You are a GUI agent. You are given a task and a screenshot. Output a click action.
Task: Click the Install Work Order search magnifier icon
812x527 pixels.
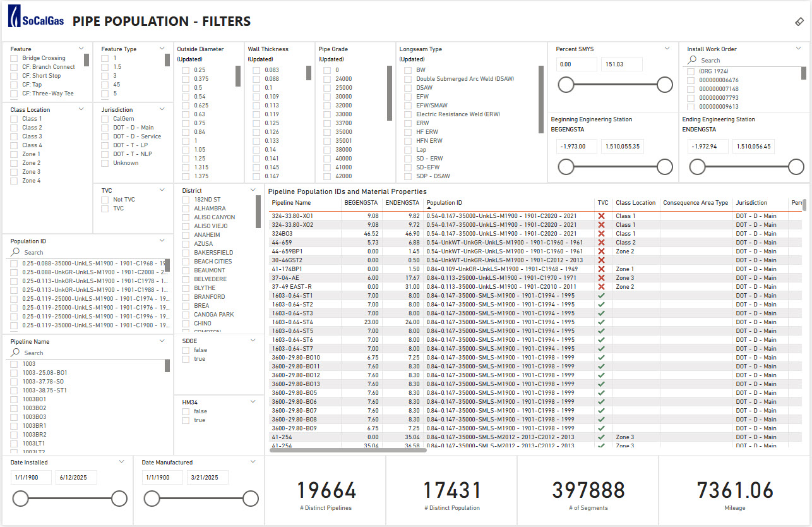[693, 61]
